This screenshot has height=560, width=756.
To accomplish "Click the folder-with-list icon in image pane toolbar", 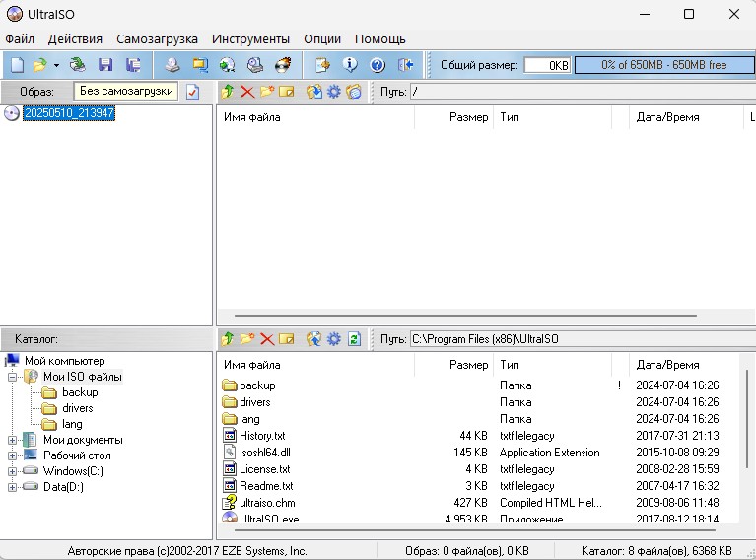I will [x=354, y=91].
